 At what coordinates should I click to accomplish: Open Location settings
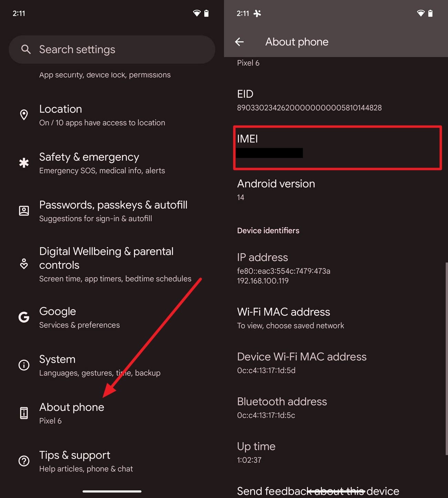coord(112,115)
